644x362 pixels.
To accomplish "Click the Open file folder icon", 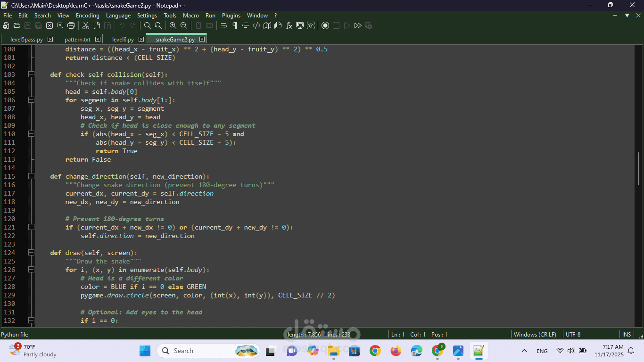I will pyautogui.click(x=17, y=25).
